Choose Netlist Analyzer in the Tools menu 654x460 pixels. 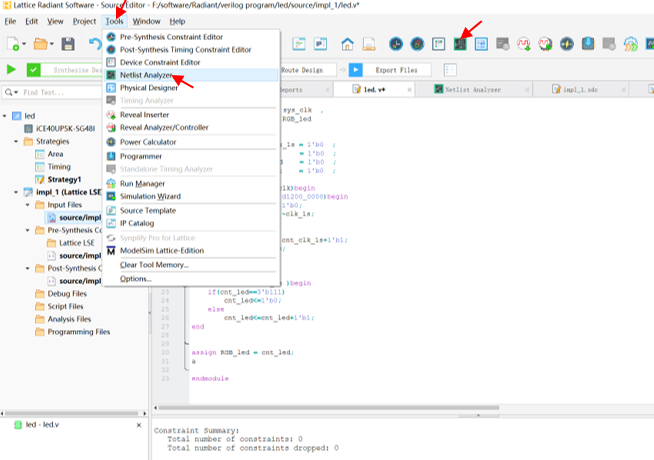click(191, 75)
